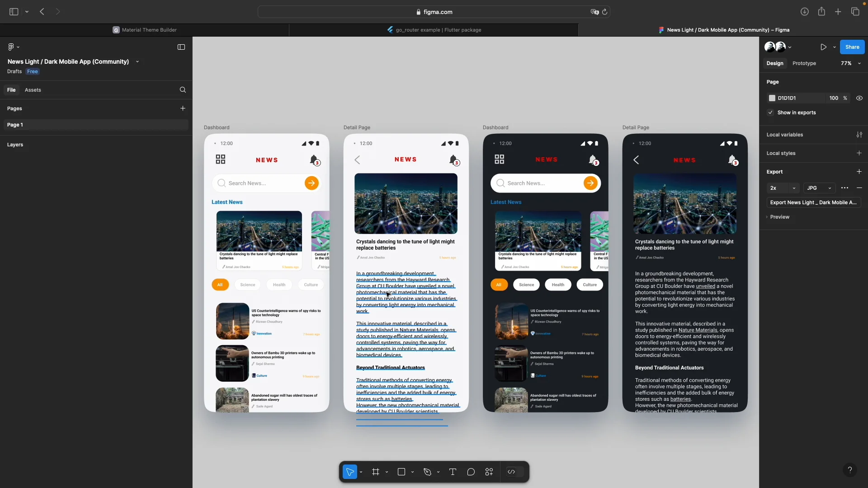Select the Text tool
This screenshot has width=868, height=488.
pos(453,472)
